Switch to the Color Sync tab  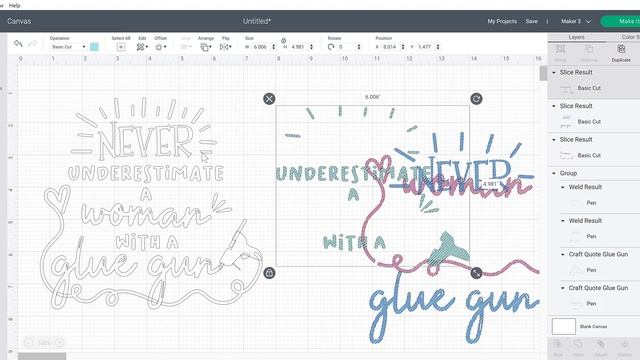[x=630, y=37]
